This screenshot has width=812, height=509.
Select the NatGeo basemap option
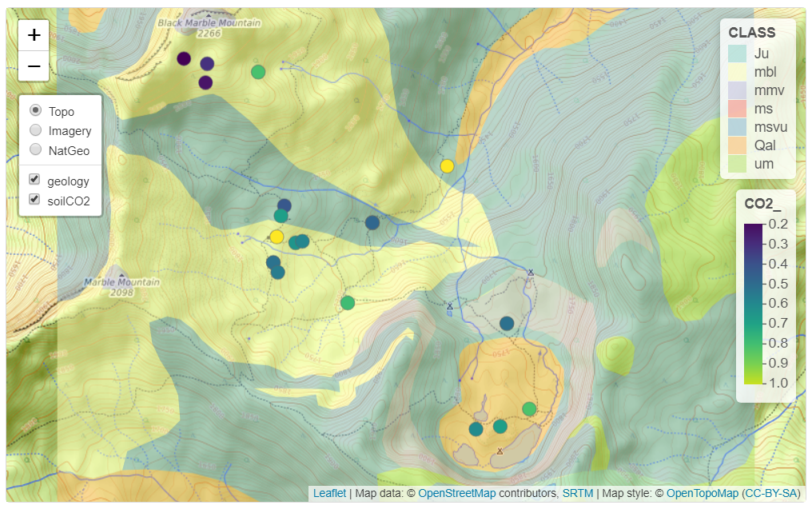pos(35,149)
